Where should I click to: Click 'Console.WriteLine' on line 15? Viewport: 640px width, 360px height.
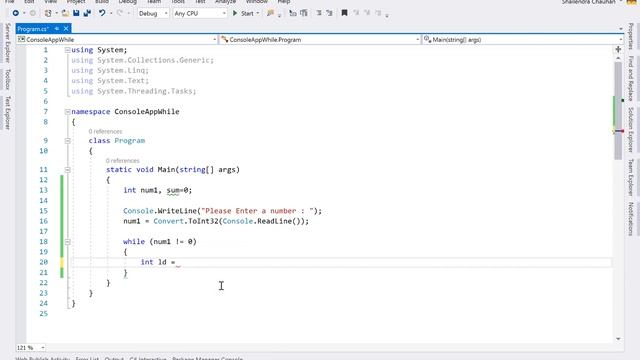pyautogui.click(x=160, y=211)
